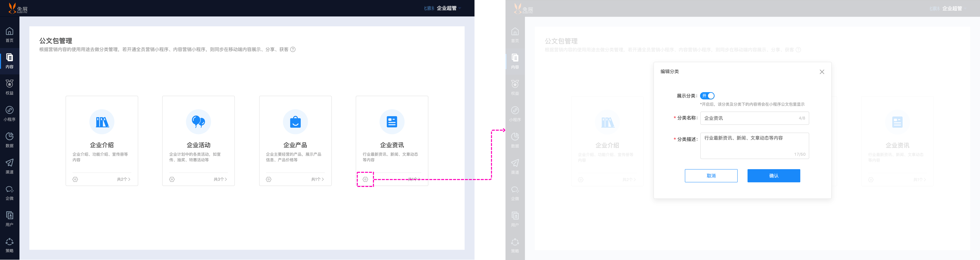Viewport: 980px width, 260px height.
Task: Click the 企业产品 shopping bag icon
Action: coord(295,122)
